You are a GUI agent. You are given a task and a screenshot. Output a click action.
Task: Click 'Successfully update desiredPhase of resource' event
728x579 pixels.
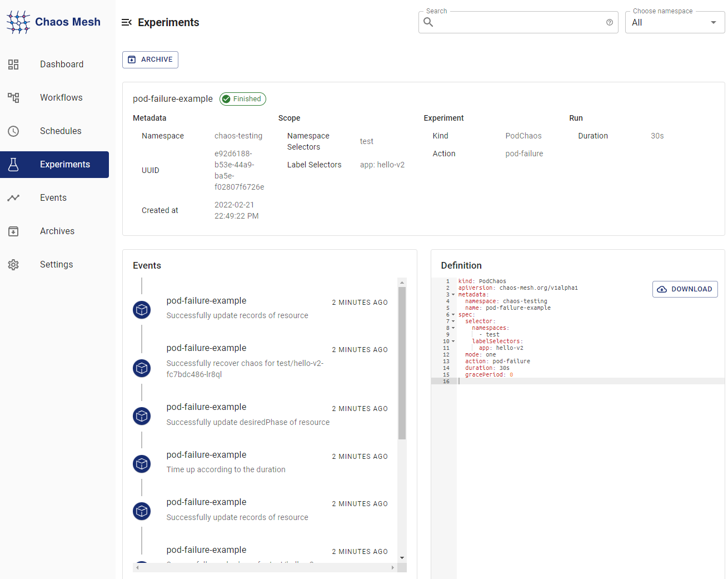(248, 422)
